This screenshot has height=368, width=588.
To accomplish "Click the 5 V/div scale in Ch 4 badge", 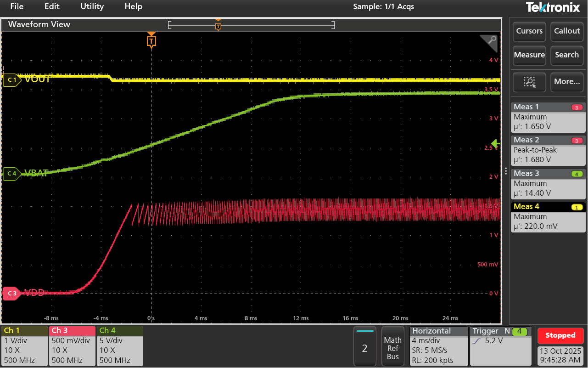I will click(x=111, y=341).
